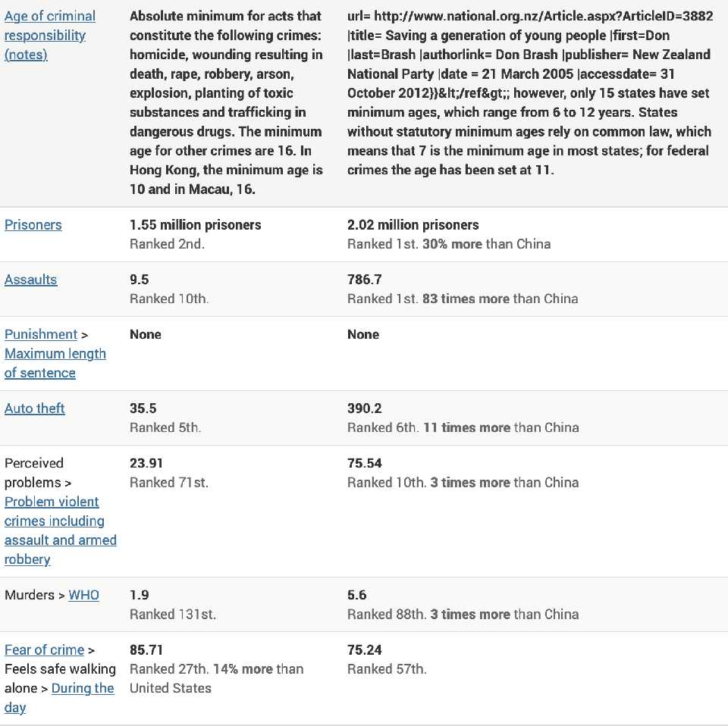Click the 390.2 auto theft figure

(x=365, y=408)
